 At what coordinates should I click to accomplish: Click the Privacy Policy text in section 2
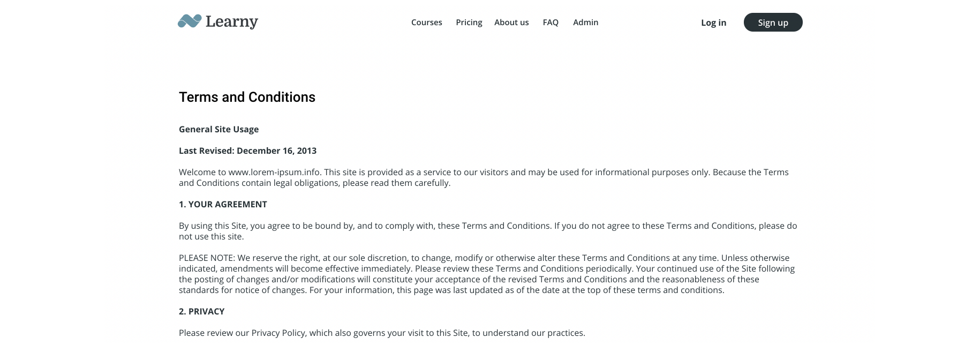pyautogui.click(x=278, y=333)
